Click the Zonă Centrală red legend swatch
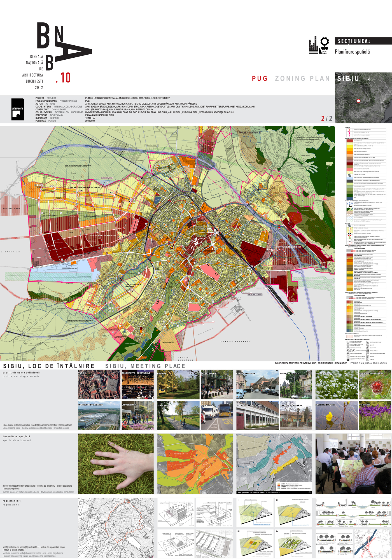 click(350, 141)
